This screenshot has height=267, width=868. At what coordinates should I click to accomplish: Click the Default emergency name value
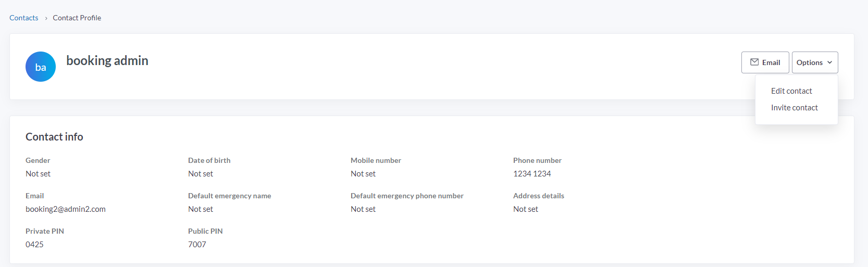coord(201,209)
